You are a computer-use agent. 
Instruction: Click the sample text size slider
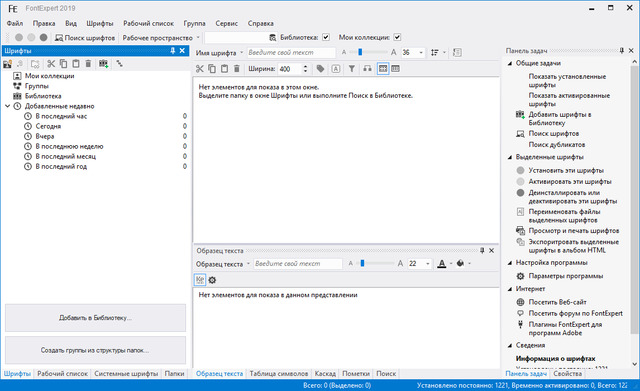tap(373, 264)
